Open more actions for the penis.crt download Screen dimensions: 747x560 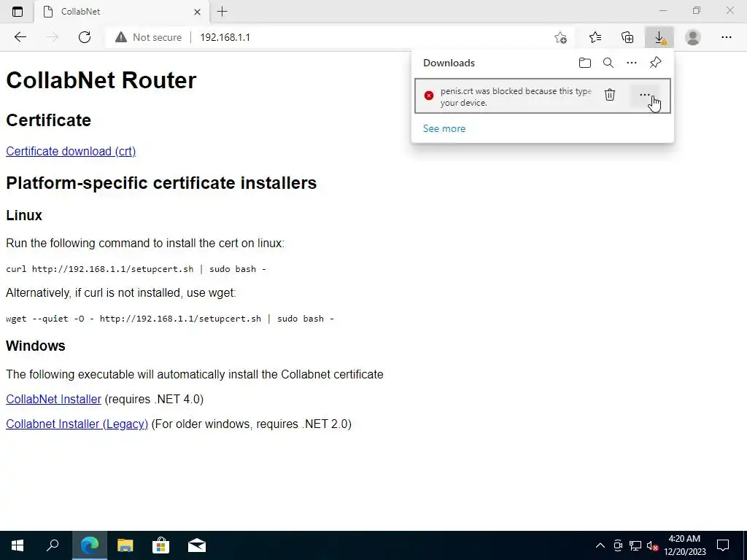[x=645, y=95]
